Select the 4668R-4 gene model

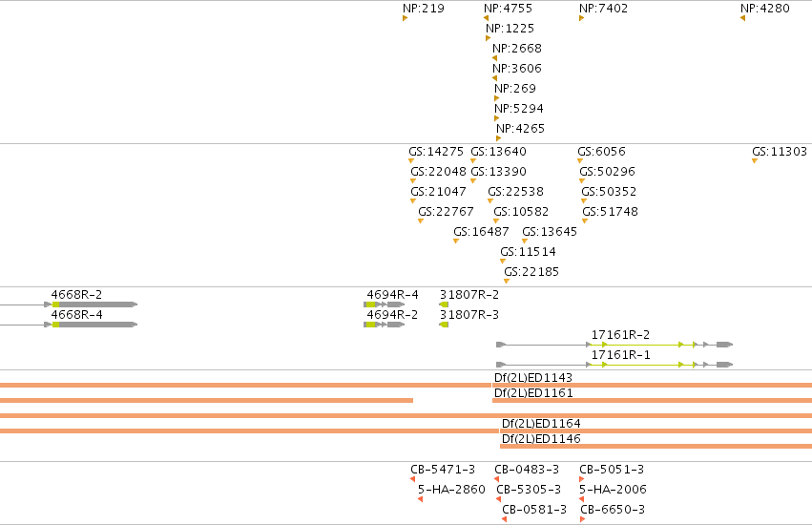(69, 325)
